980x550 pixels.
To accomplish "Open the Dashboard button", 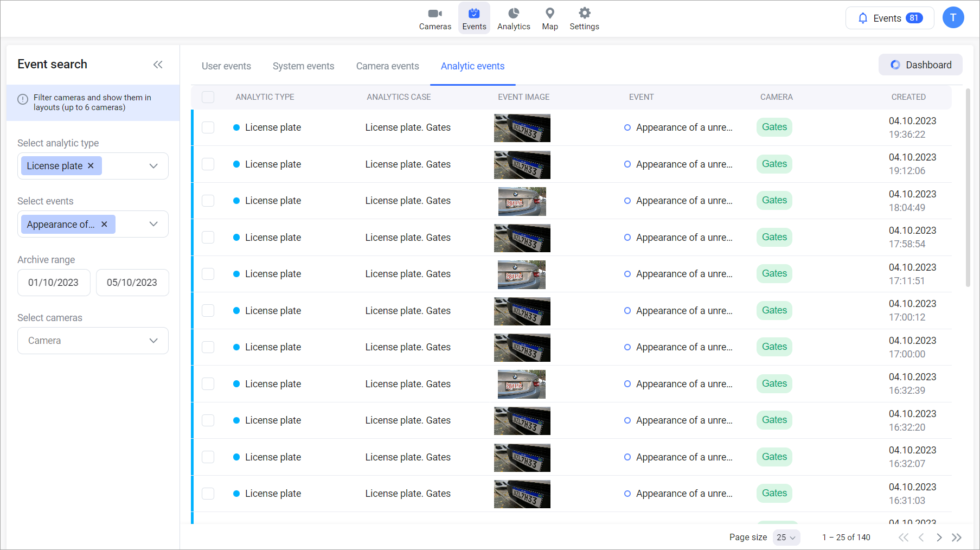I will pos(920,65).
